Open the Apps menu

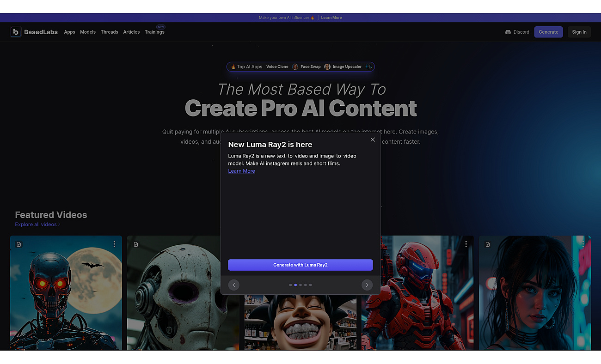[x=69, y=32]
